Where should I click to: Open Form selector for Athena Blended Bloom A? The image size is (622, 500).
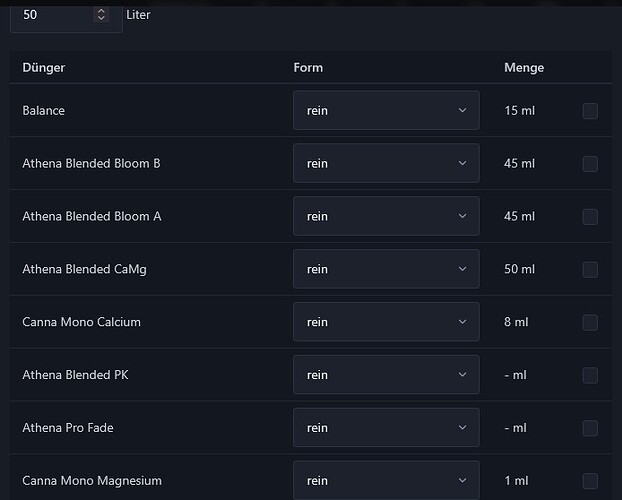[x=385, y=217]
